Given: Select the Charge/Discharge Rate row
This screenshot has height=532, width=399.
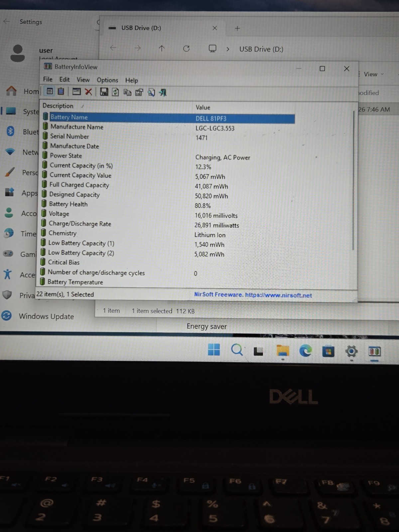Looking at the screenshot, I should click(168, 224).
